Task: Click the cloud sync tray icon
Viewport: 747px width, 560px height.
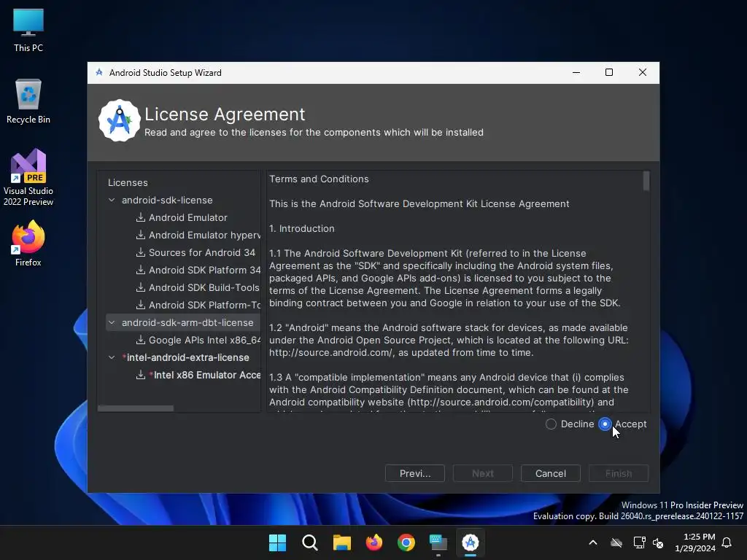Action: 616,542
